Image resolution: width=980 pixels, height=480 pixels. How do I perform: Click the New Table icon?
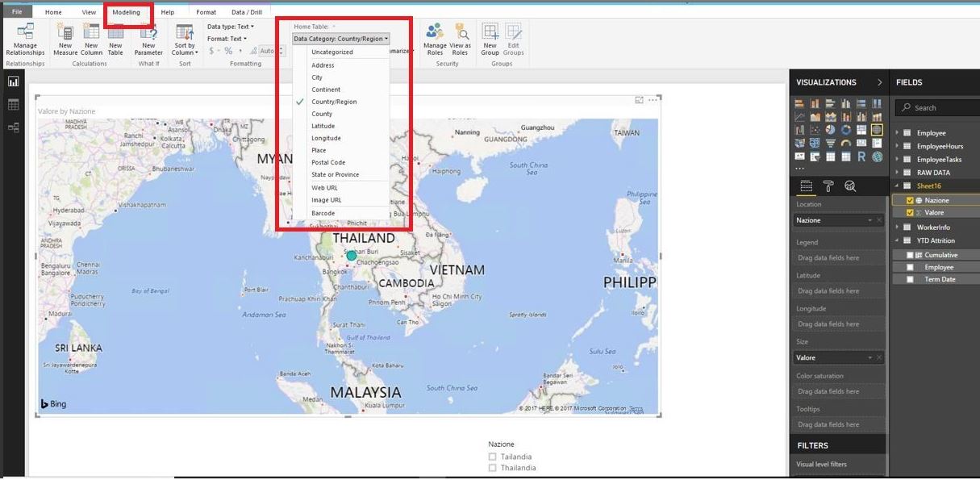tap(115, 39)
